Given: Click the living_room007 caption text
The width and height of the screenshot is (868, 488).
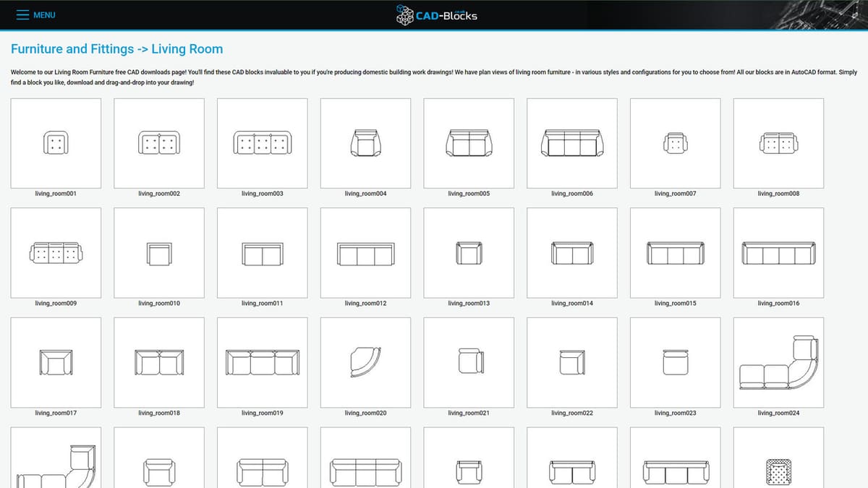Looking at the screenshot, I should pos(676,194).
